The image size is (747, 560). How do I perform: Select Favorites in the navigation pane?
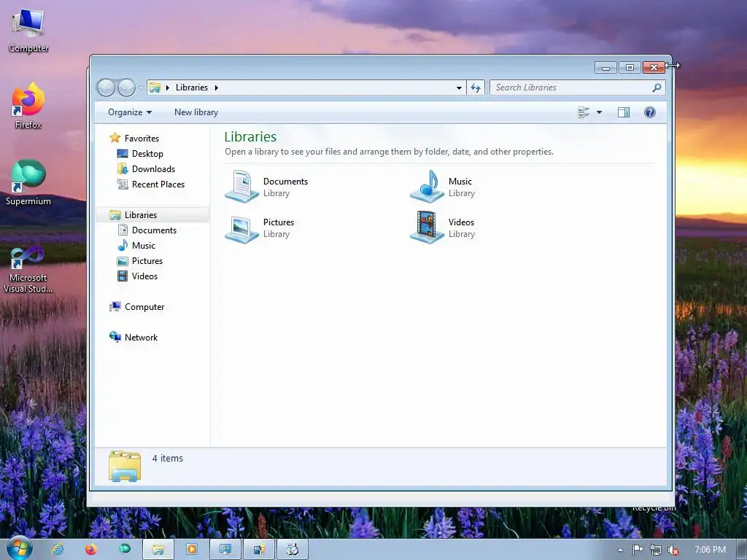pyautogui.click(x=142, y=138)
